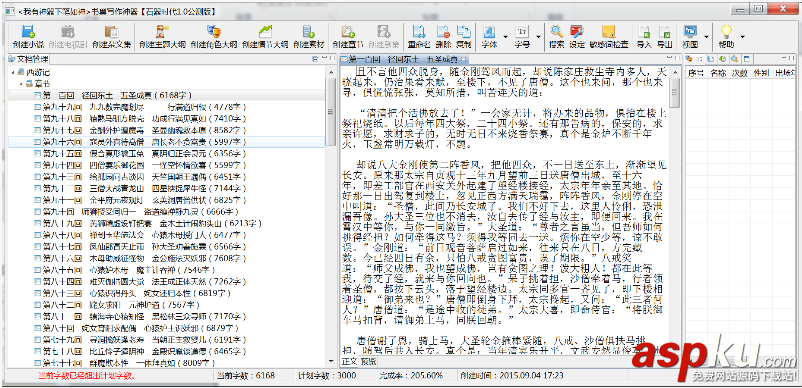Switch to the 预览 bottom tab

(368, 361)
